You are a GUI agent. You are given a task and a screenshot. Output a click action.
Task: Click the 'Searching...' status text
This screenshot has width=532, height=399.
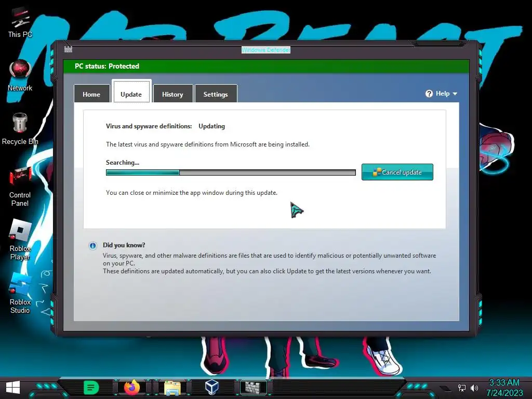click(123, 163)
